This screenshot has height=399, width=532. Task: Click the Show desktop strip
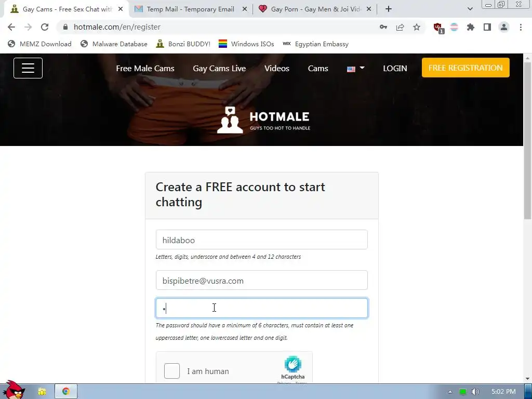coord(528,392)
